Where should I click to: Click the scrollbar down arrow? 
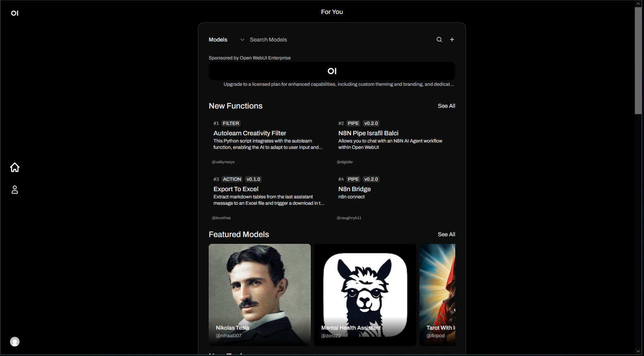click(638, 351)
